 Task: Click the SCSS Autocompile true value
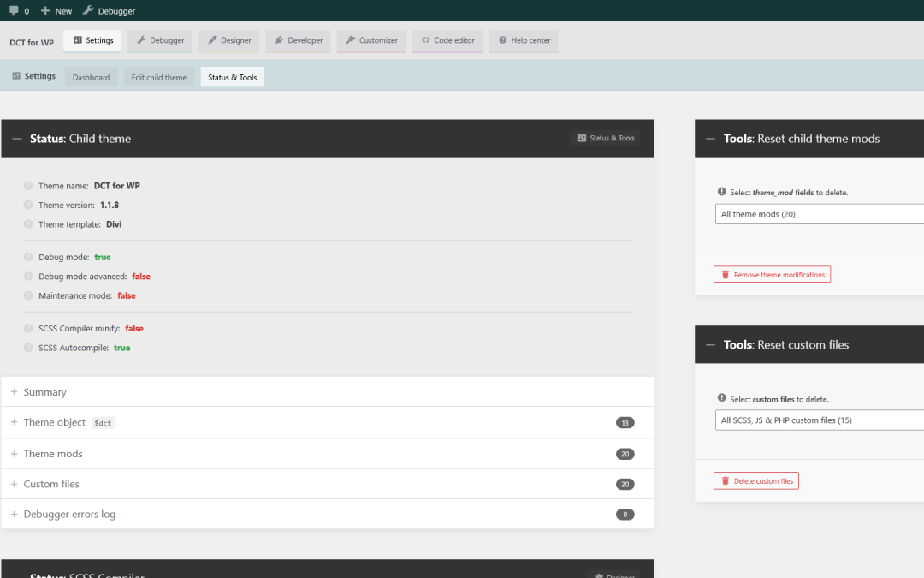tap(122, 348)
